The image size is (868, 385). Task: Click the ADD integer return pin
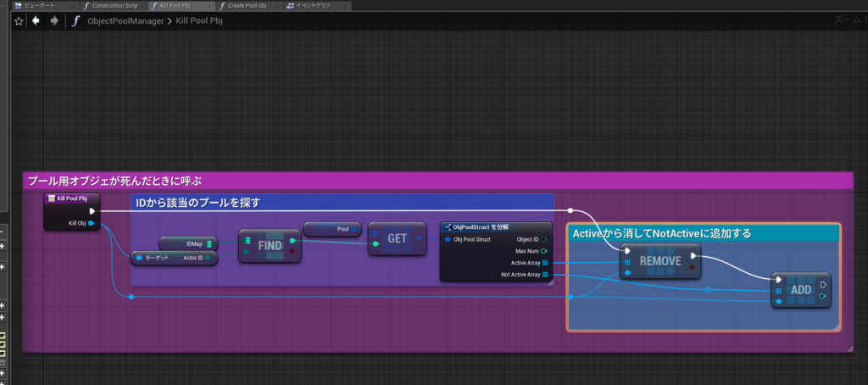click(822, 296)
